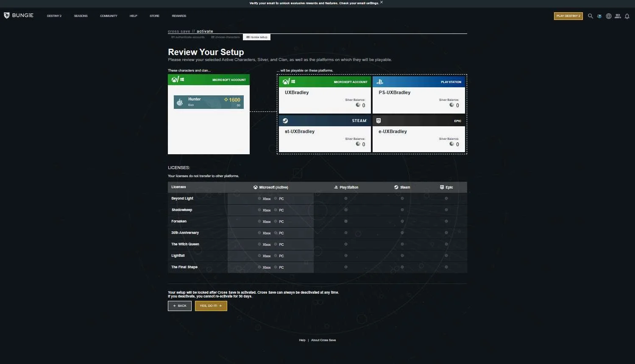Click Forsaken Steam license indicator dot
The height and width of the screenshot is (364, 635).
(x=402, y=221)
